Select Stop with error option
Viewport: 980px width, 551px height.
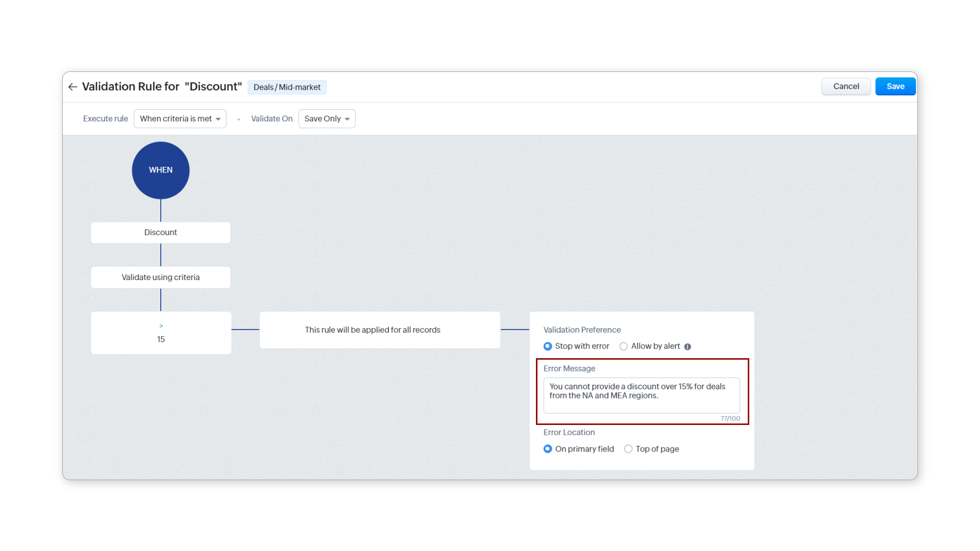tap(548, 346)
